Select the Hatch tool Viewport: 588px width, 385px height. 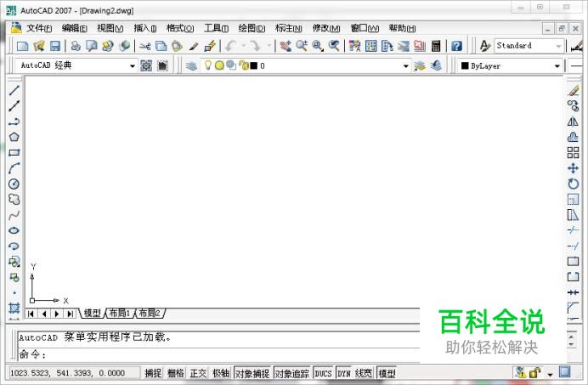[x=14, y=308]
